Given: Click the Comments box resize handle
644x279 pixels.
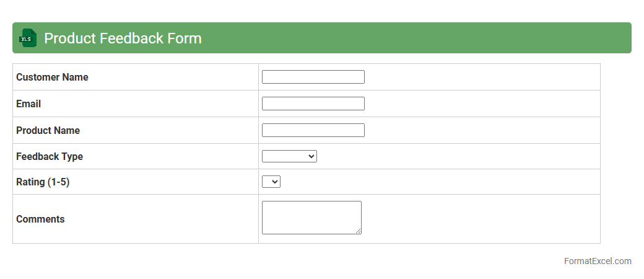Looking at the screenshot, I should (358, 231).
